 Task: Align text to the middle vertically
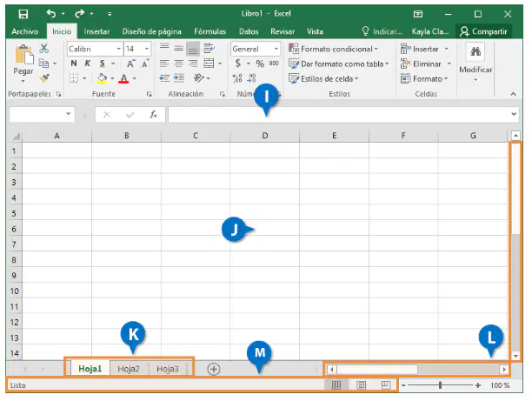pyautogui.click(x=179, y=49)
